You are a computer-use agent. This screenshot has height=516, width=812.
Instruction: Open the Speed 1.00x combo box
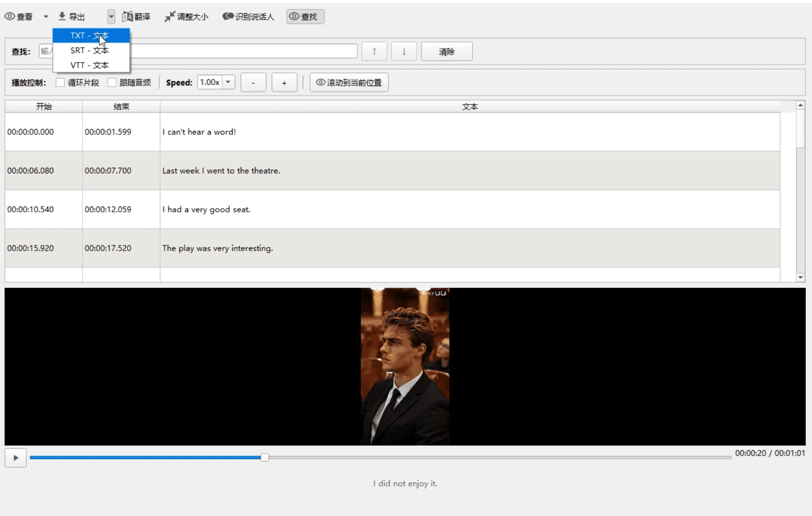click(x=216, y=82)
